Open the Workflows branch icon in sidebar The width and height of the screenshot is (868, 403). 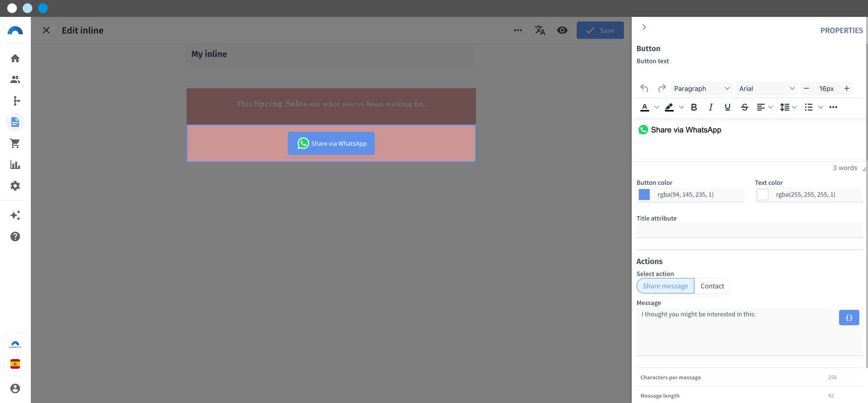(x=15, y=101)
